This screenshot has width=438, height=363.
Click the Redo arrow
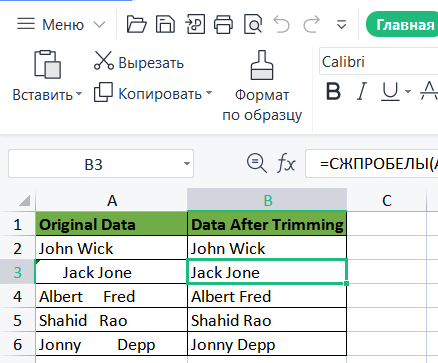(x=311, y=25)
